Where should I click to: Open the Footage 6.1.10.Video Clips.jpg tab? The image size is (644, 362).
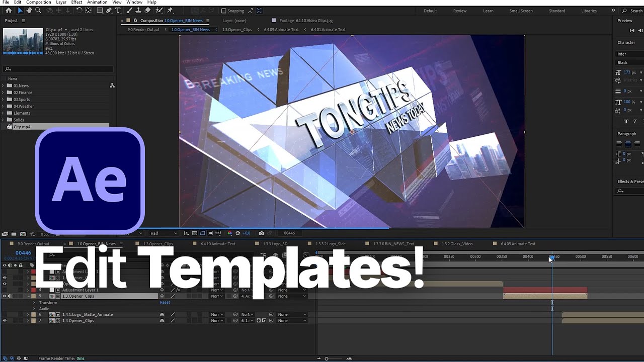coord(305,21)
